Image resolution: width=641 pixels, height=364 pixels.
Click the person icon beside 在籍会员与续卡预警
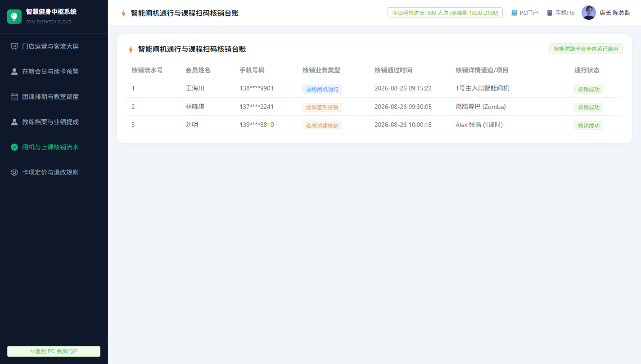[x=14, y=72]
